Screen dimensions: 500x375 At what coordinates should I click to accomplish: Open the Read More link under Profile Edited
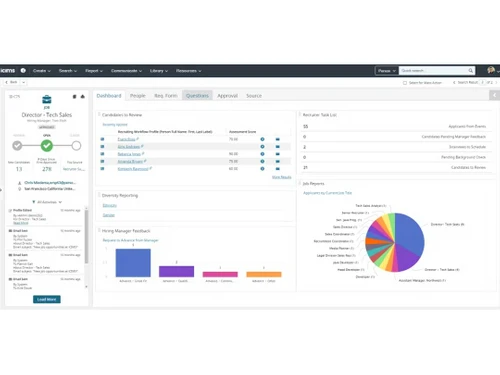(21, 223)
